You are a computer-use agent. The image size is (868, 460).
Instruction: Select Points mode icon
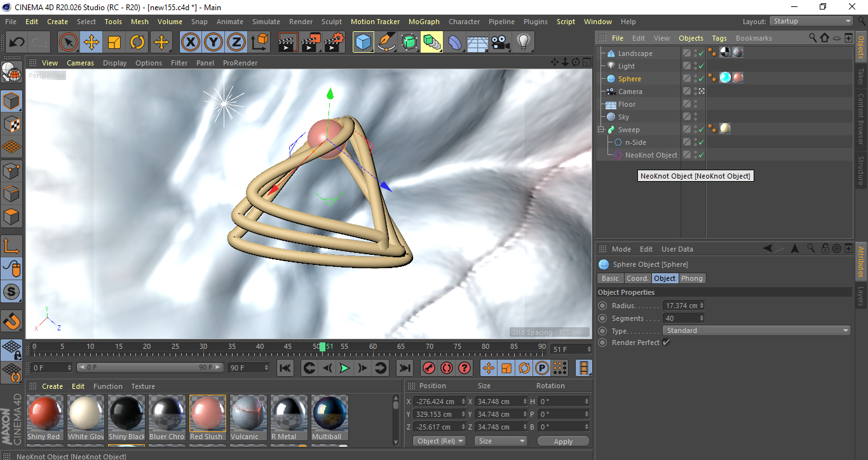coord(12,170)
